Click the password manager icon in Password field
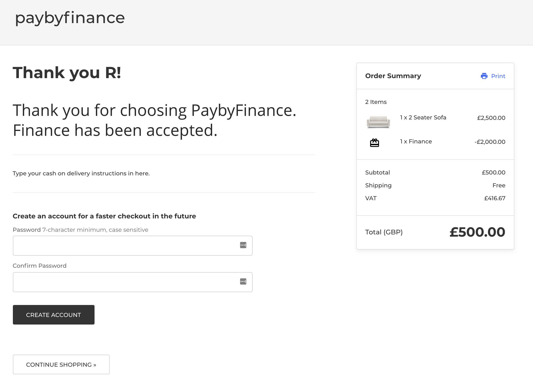 click(x=243, y=245)
